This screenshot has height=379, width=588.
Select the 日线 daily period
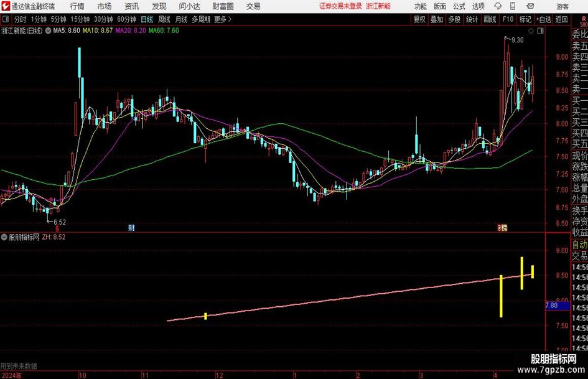pos(147,19)
